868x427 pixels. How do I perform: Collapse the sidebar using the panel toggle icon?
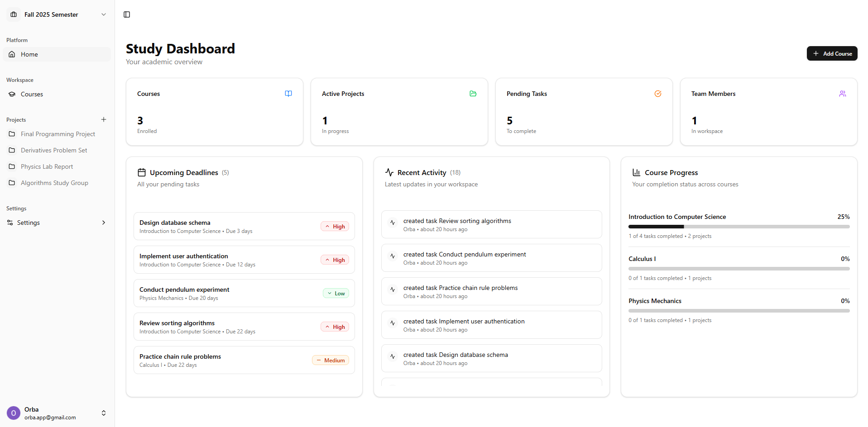[x=126, y=14]
